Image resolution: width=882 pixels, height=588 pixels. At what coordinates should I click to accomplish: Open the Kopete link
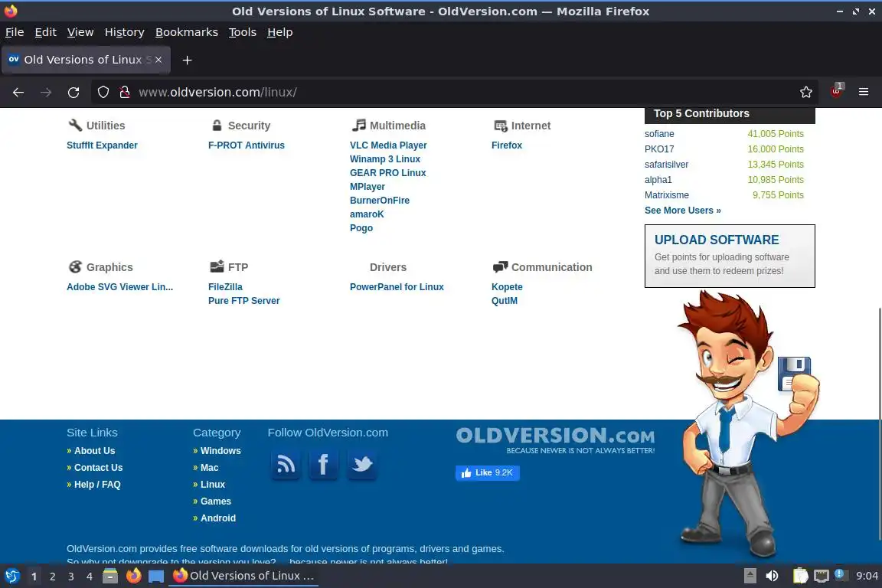507,287
